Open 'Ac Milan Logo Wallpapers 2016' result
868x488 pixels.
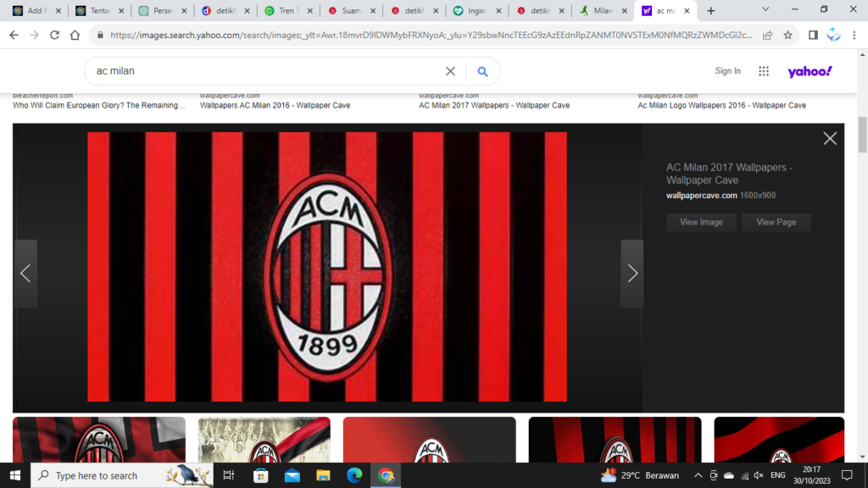click(722, 105)
